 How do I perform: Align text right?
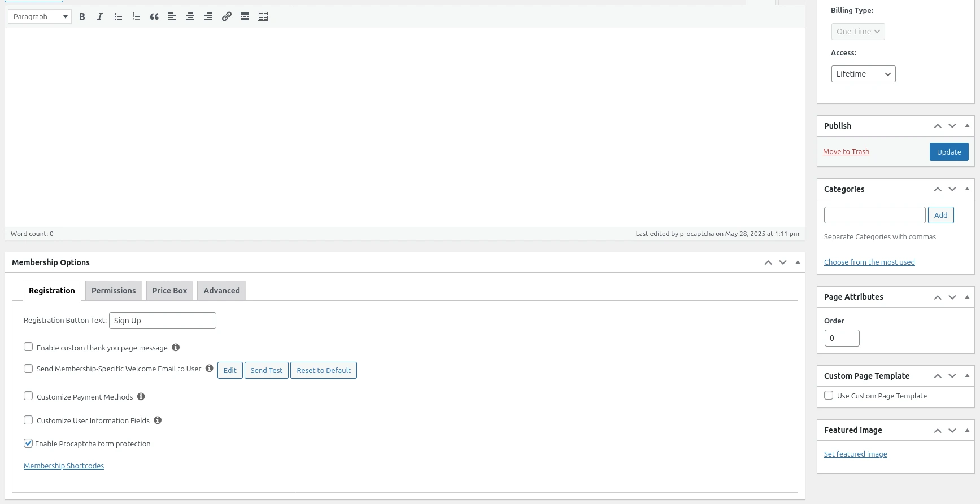click(208, 17)
